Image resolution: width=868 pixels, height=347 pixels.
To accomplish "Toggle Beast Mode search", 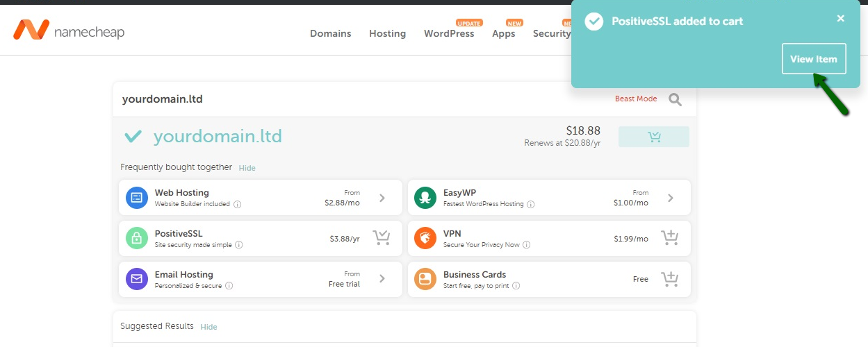I will 635,99.
